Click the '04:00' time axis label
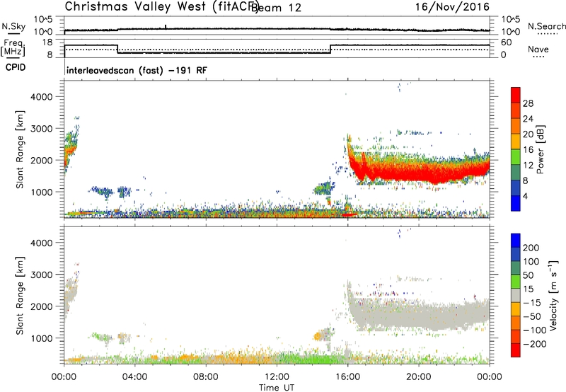The width and height of the screenshot is (566, 392). coord(134,377)
